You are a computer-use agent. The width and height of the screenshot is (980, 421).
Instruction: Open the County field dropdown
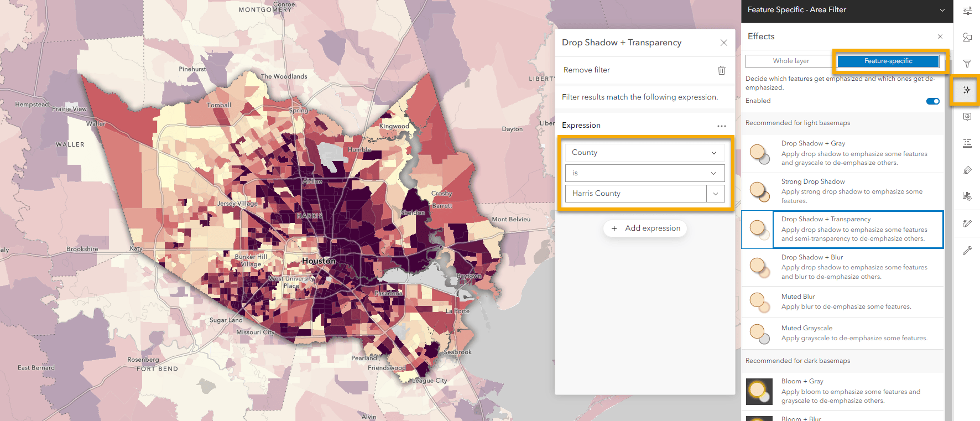pos(645,153)
